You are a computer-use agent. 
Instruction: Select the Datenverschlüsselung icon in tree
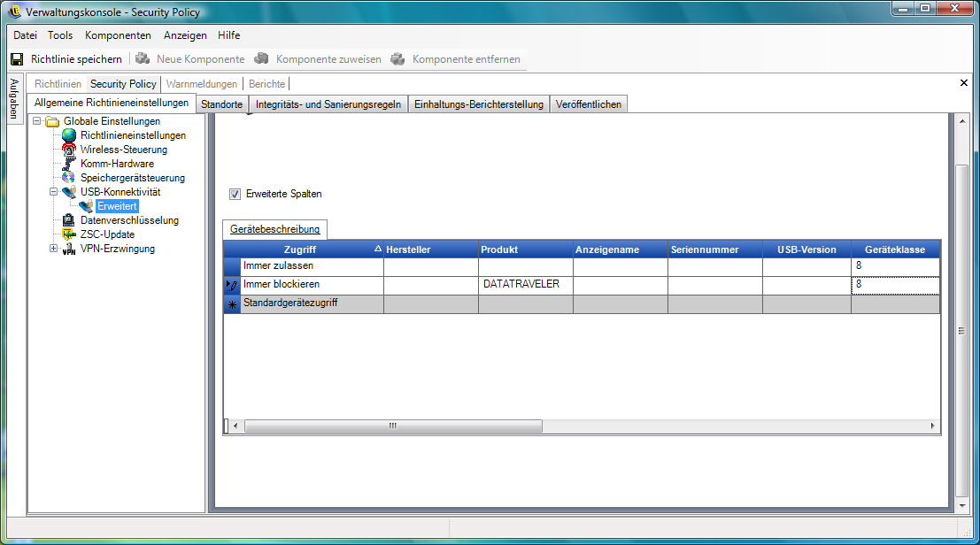pos(69,220)
